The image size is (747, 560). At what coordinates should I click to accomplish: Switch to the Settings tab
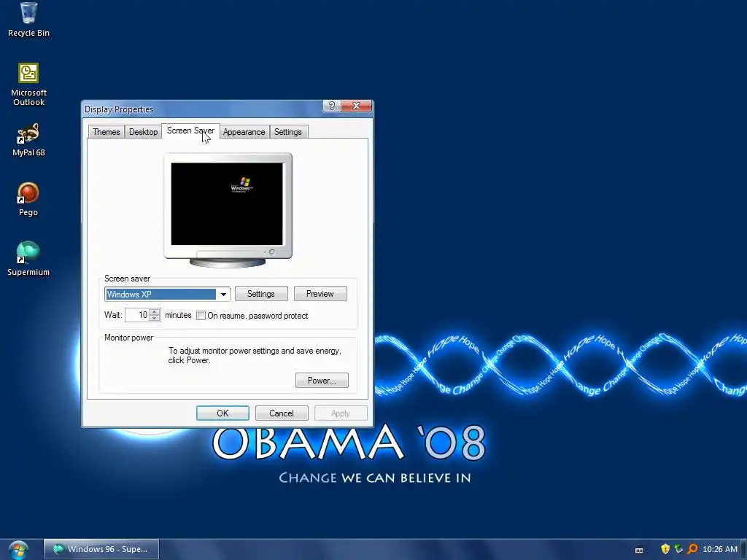click(x=287, y=132)
